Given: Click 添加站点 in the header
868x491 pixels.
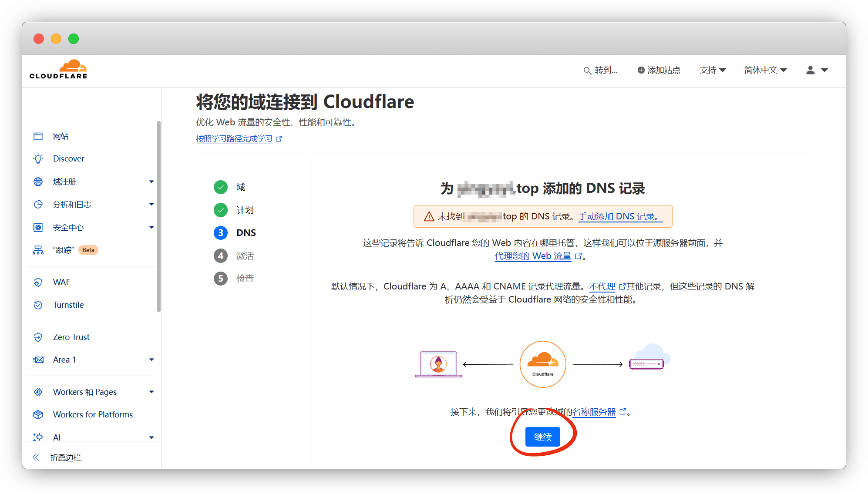Looking at the screenshot, I should click(659, 70).
